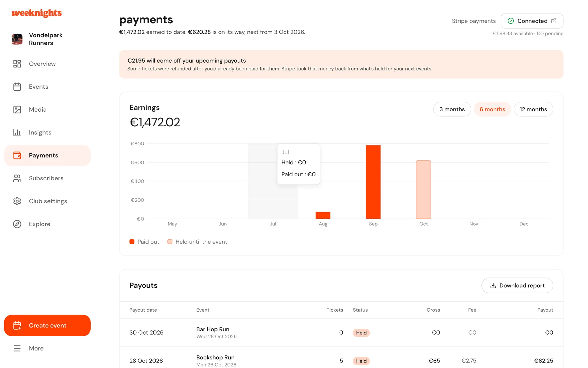Click the Media image icon
This screenshot has width=588, height=368.
17,109
